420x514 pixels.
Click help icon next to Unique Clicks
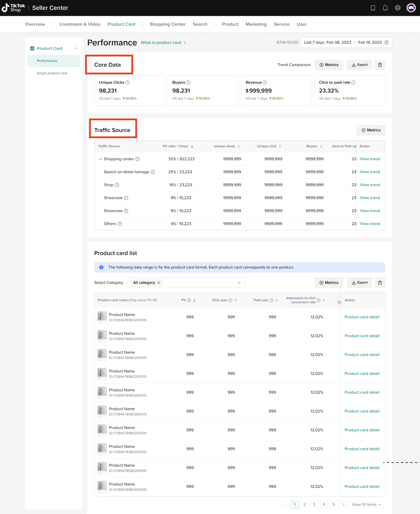click(128, 82)
